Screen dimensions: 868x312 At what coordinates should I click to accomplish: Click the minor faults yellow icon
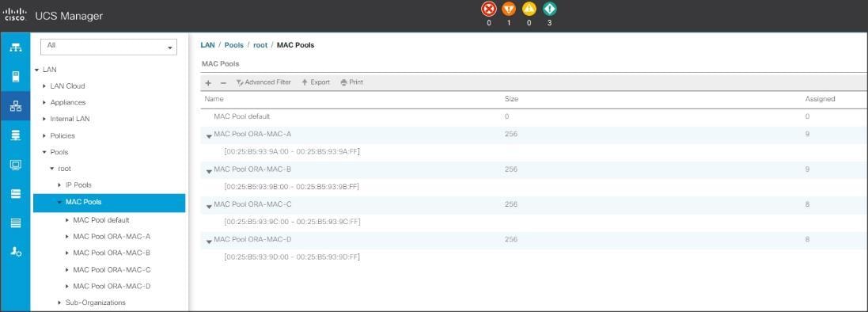pos(529,9)
